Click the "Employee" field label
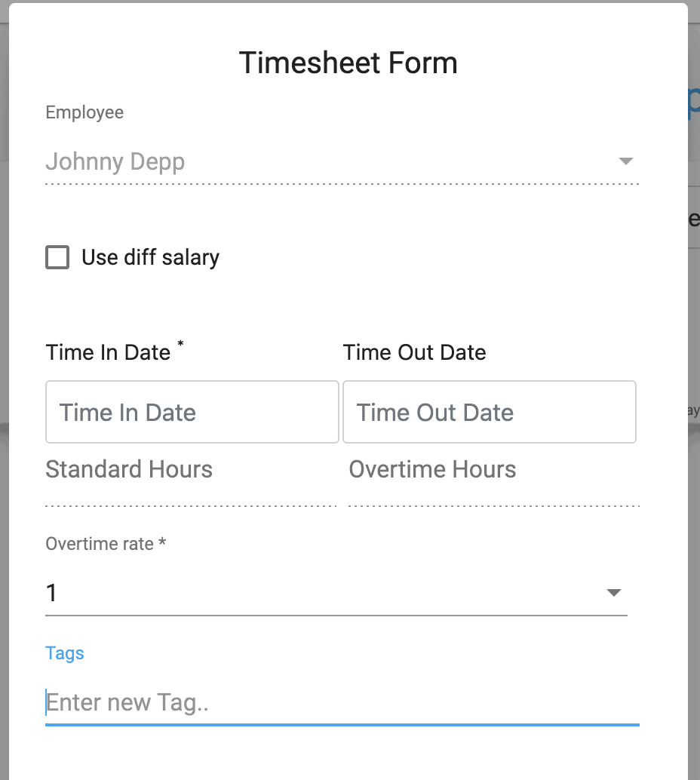This screenshot has height=780, width=700. (84, 112)
